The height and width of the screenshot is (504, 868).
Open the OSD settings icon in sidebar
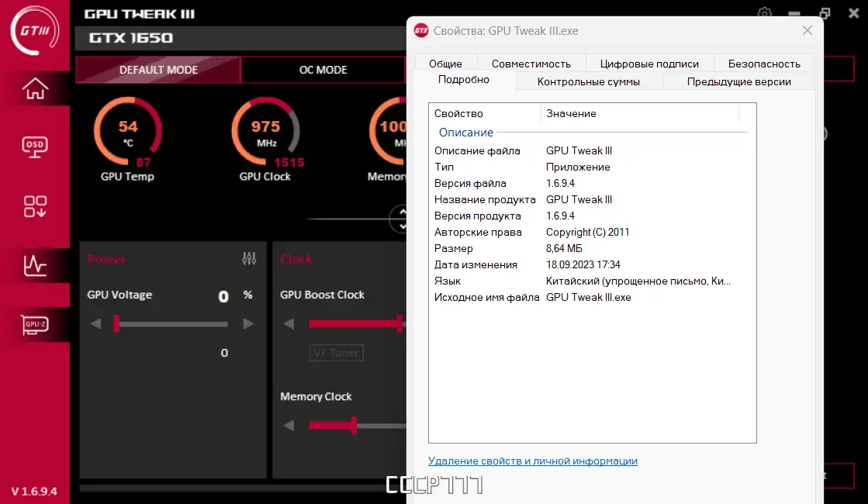(35, 147)
